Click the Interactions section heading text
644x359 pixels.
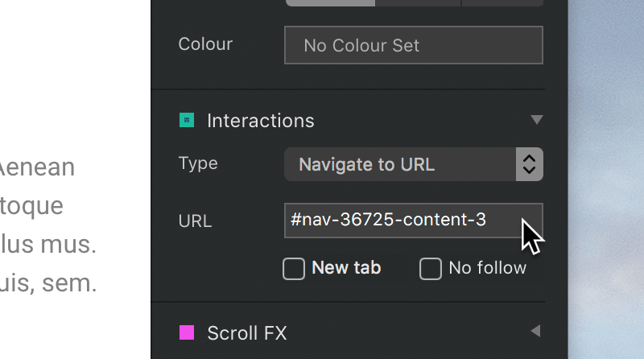click(260, 121)
